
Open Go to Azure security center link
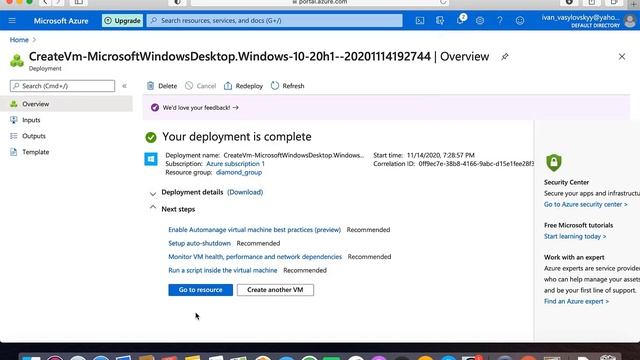(585, 204)
